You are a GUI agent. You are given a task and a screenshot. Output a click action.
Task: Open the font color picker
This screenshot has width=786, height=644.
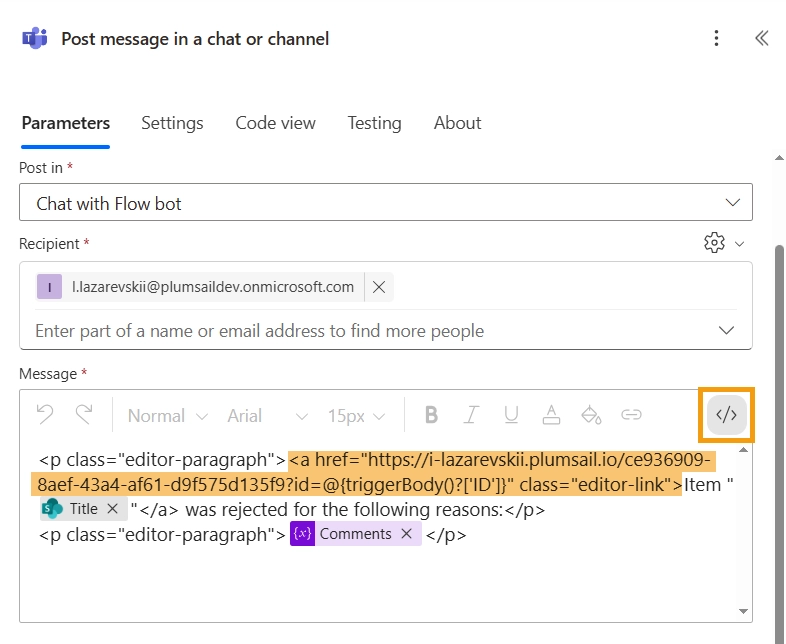pyautogui.click(x=551, y=415)
